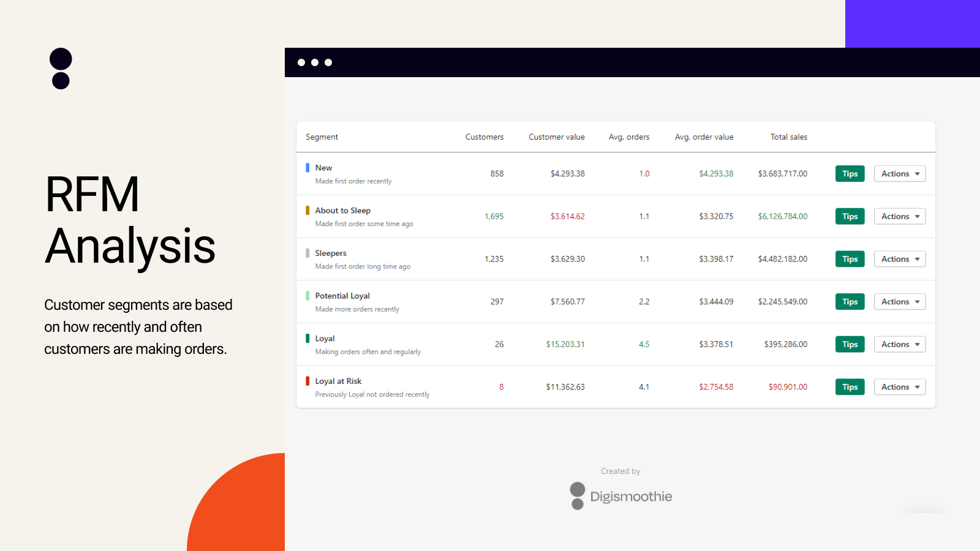
Task: Expand Actions dropdown for New segment
Action: point(900,174)
